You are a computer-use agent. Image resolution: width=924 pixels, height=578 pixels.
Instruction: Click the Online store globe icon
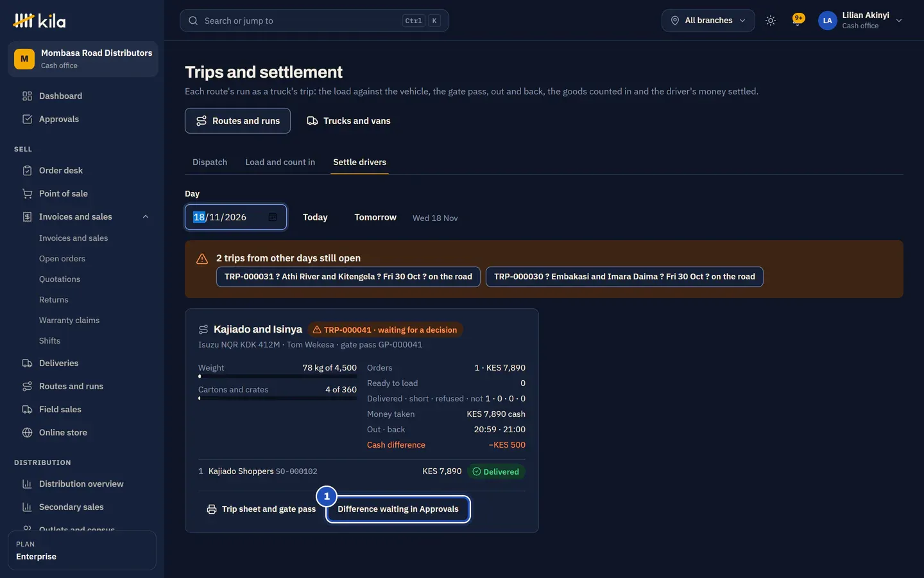27,432
